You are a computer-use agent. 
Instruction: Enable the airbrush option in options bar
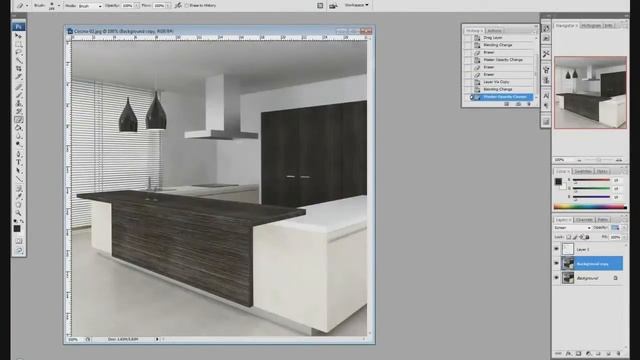pyautogui.click(x=178, y=5)
